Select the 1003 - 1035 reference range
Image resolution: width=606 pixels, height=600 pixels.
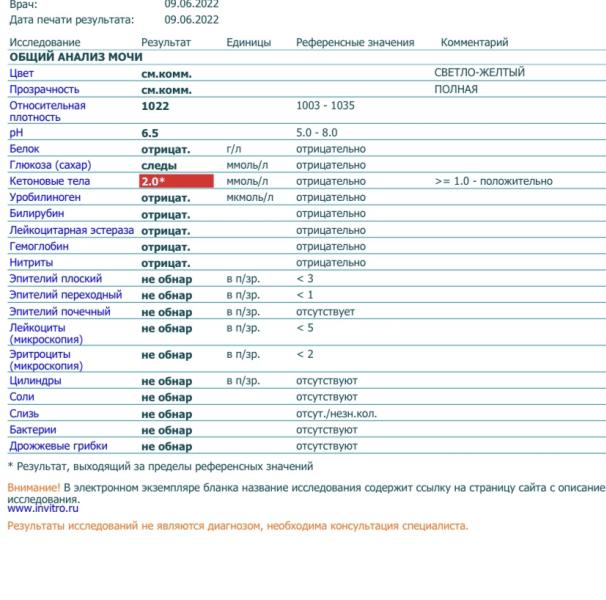325,106
